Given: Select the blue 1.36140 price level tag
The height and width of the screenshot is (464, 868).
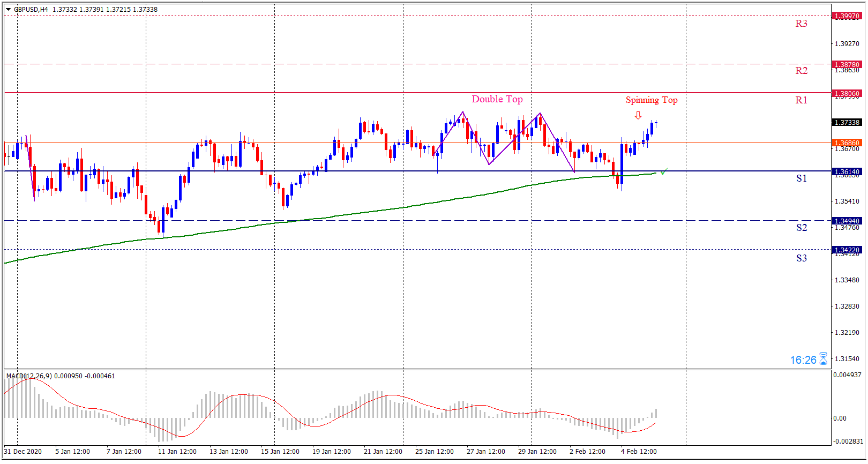Looking at the screenshot, I should pos(847,172).
